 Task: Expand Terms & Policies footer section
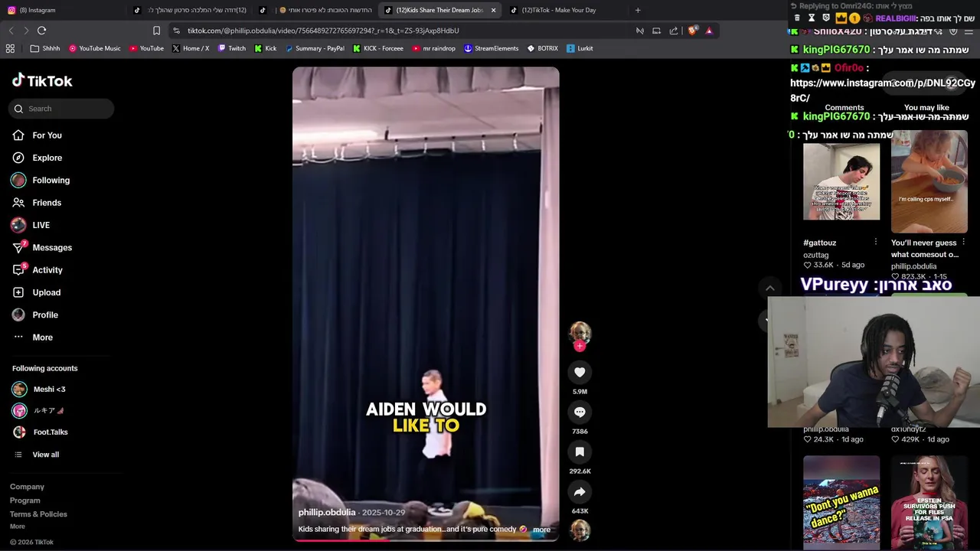[38, 514]
